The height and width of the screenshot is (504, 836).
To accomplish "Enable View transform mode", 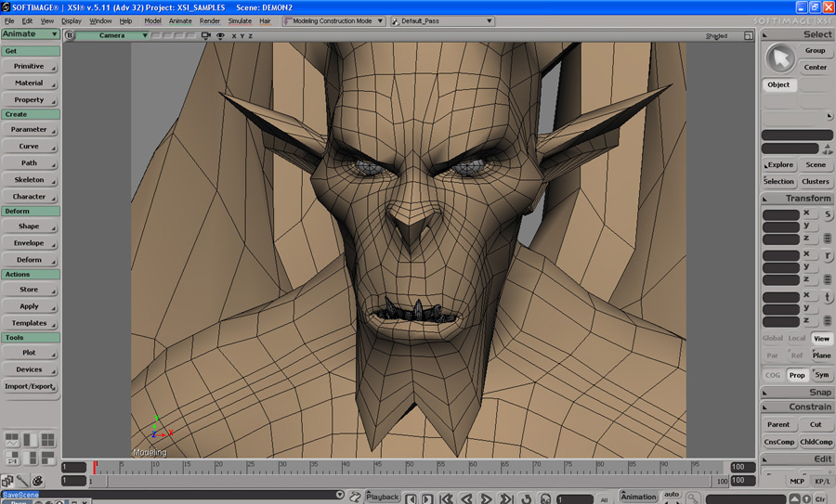I will click(822, 338).
